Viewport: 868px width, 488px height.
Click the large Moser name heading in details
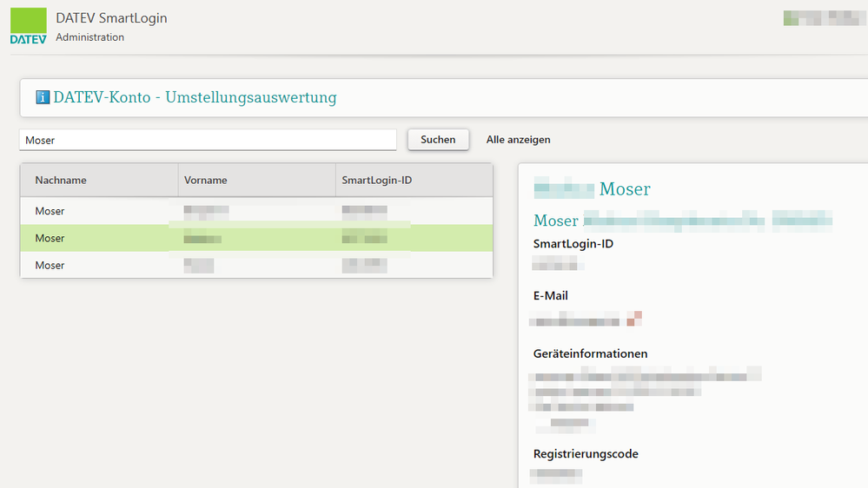pos(625,189)
